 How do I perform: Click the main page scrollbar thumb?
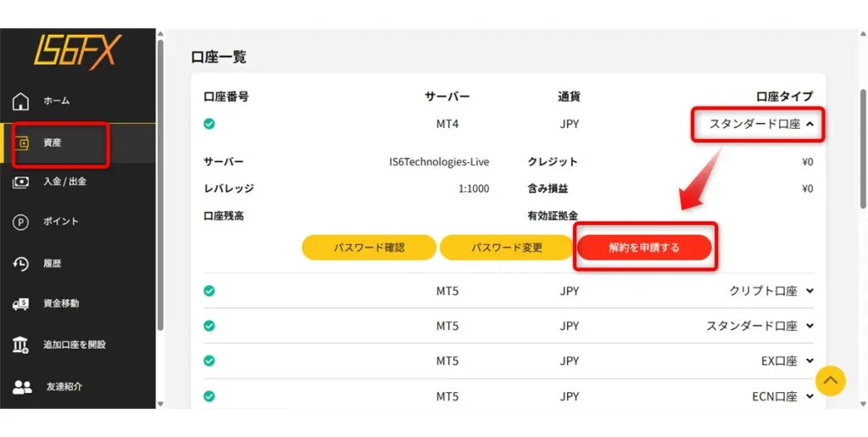[x=864, y=148]
